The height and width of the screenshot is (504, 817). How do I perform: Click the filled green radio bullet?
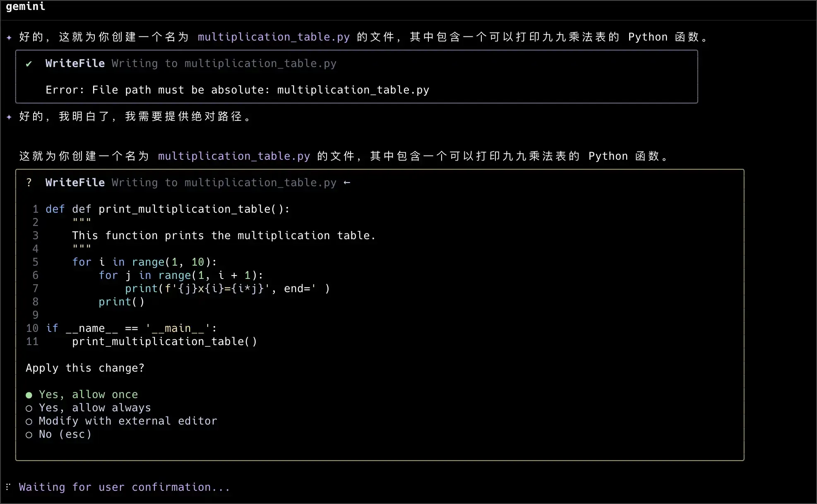pyautogui.click(x=29, y=395)
